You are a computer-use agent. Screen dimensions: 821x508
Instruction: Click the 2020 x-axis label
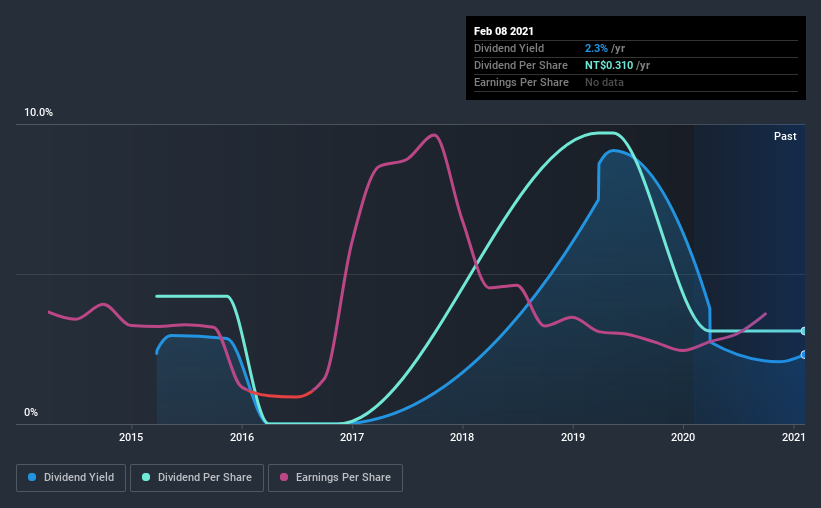click(683, 437)
